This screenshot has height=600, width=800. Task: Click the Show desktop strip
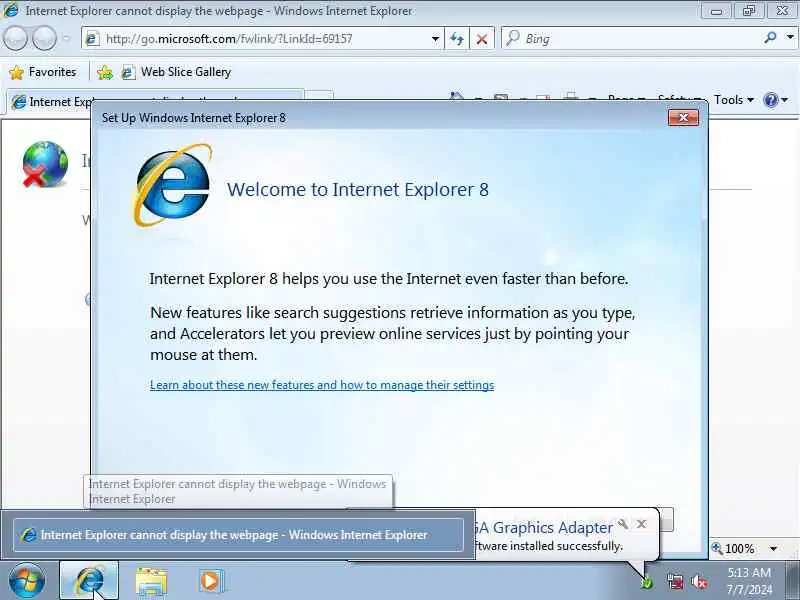click(793, 580)
